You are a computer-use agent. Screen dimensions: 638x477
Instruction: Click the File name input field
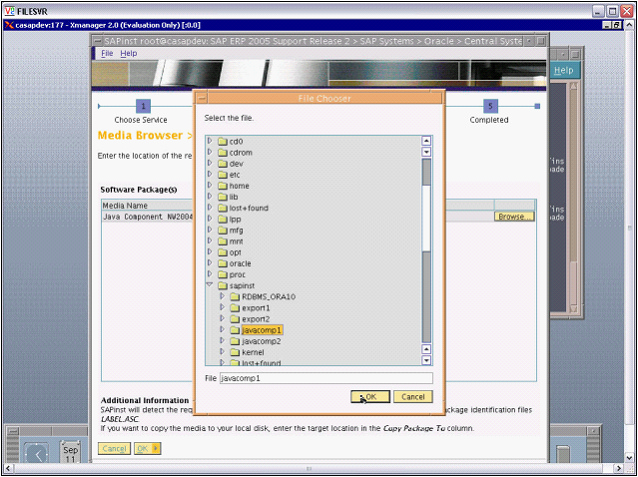pos(326,379)
